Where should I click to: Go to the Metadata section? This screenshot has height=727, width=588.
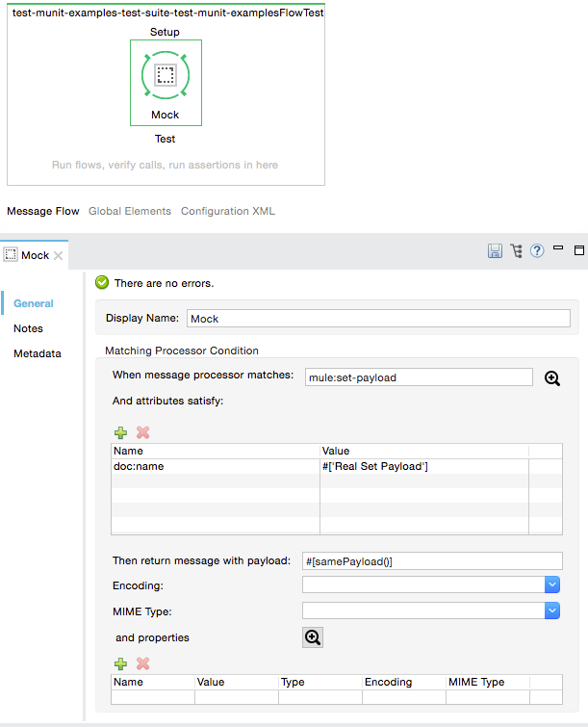(x=37, y=353)
